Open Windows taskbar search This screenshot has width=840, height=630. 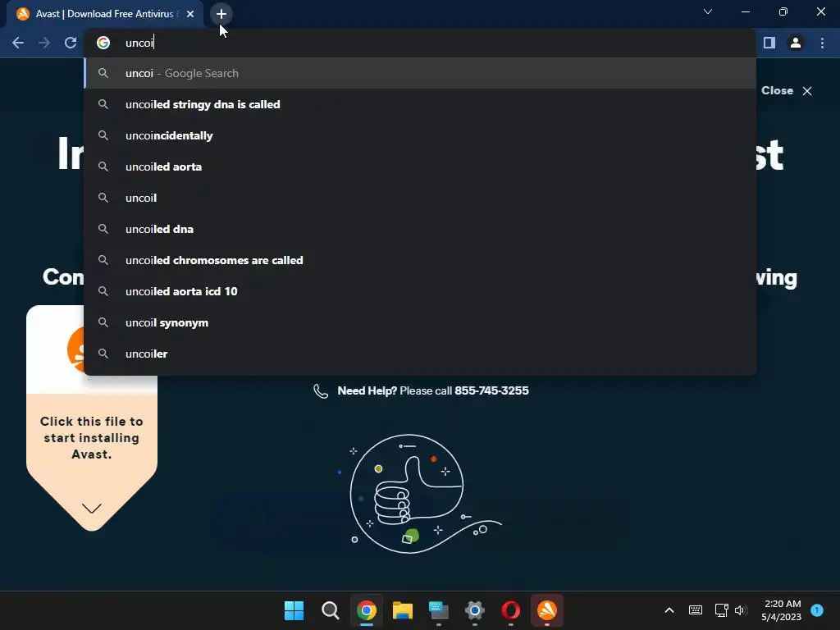pyautogui.click(x=330, y=610)
